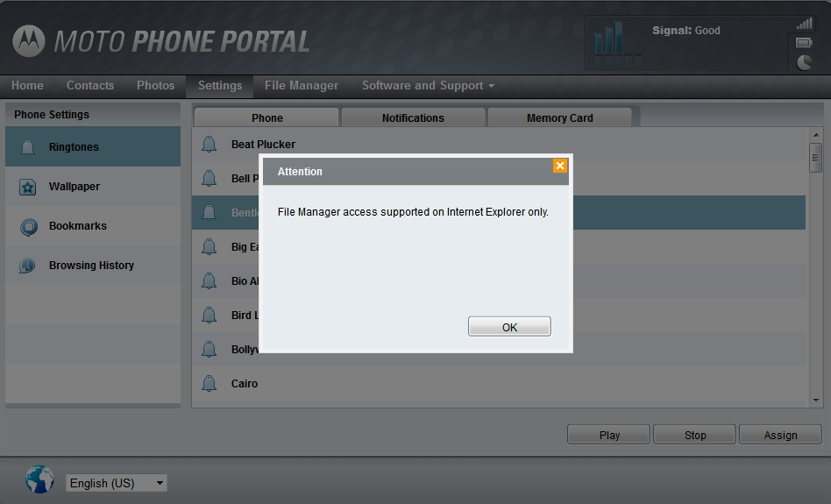The width and height of the screenshot is (831, 504).
Task: Select the Ringtones bell icon in sidebar
Action: (x=27, y=146)
